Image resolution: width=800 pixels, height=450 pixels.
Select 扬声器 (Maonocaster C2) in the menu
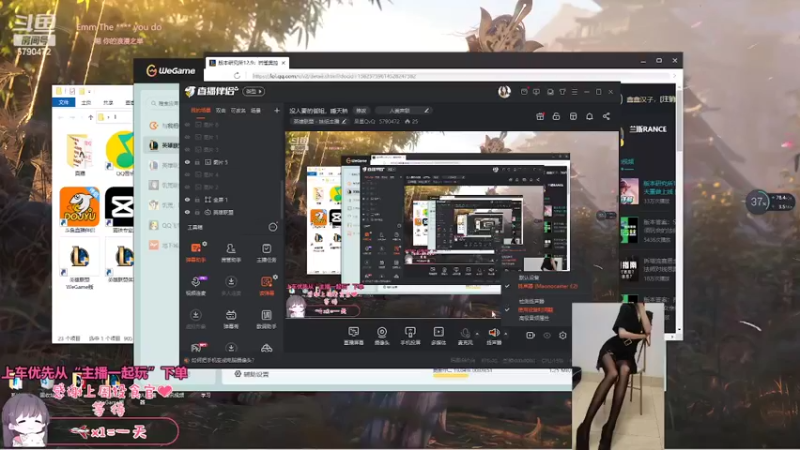[547, 286]
